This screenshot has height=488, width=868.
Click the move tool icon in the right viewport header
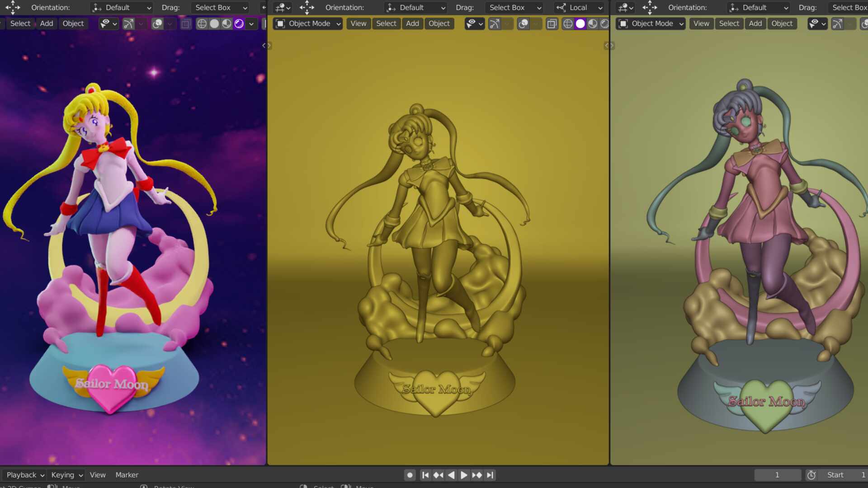(650, 7)
